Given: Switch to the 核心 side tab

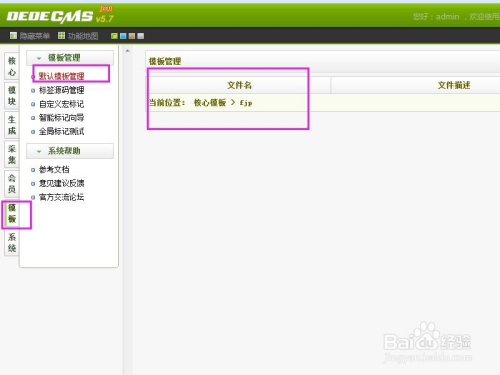Looking at the screenshot, I should pos(12,66).
